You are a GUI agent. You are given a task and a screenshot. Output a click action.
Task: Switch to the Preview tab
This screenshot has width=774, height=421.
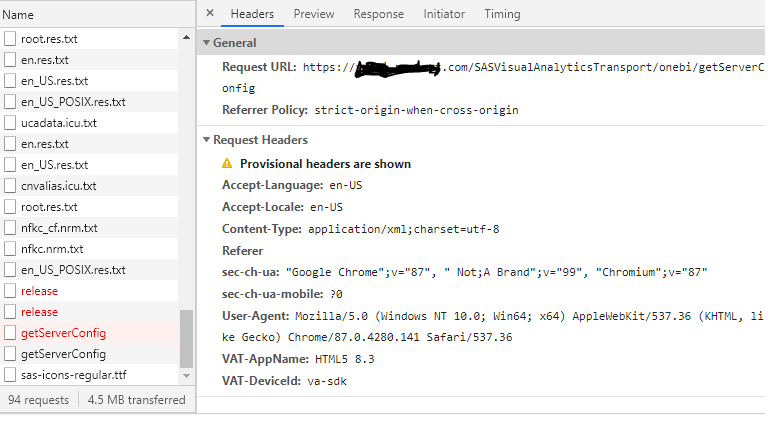pos(313,14)
